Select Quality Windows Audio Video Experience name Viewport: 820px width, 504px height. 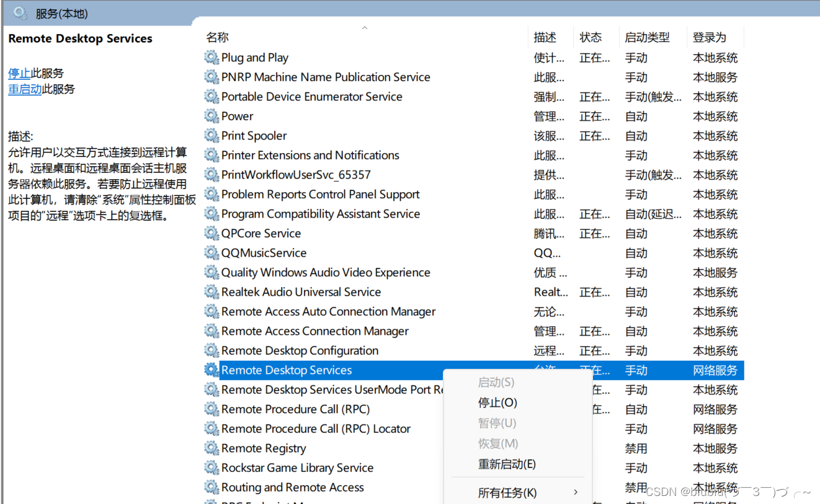[326, 272]
